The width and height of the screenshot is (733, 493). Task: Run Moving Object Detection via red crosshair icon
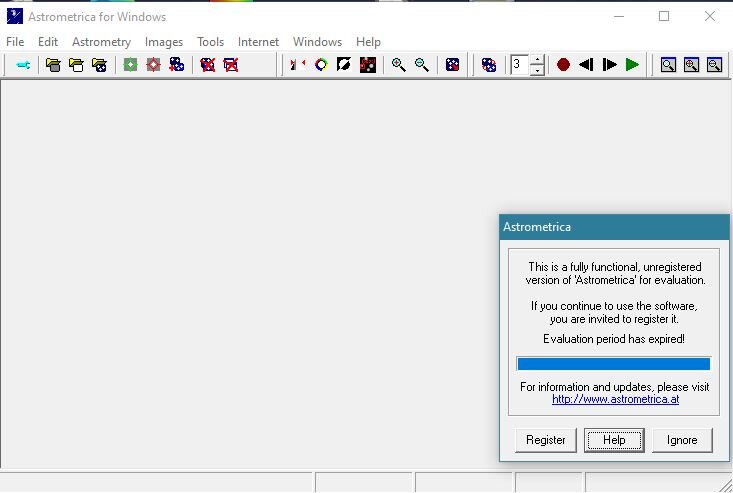pyautogui.click(x=153, y=65)
